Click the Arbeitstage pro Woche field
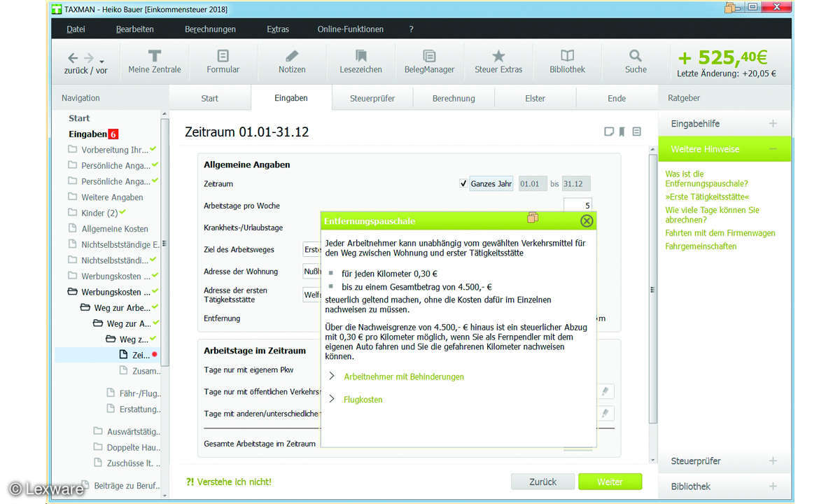The width and height of the screenshot is (840, 504). 578,206
